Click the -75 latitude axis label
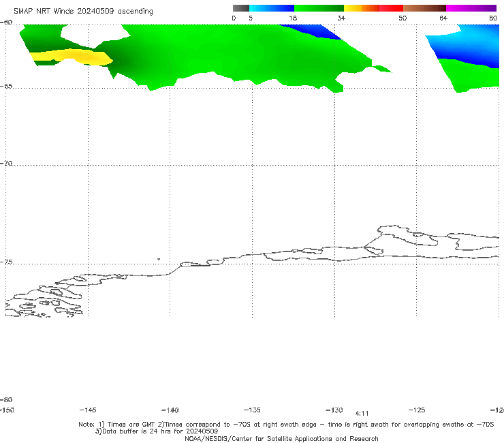The width and height of the screenshot is (504, 443). coord(6,262)
